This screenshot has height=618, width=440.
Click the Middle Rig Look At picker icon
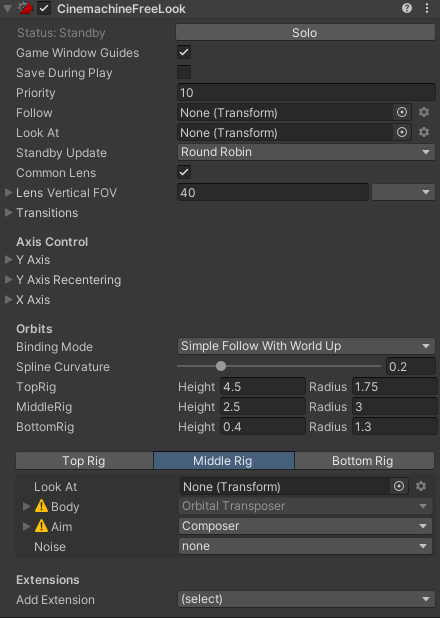(399, 486)
